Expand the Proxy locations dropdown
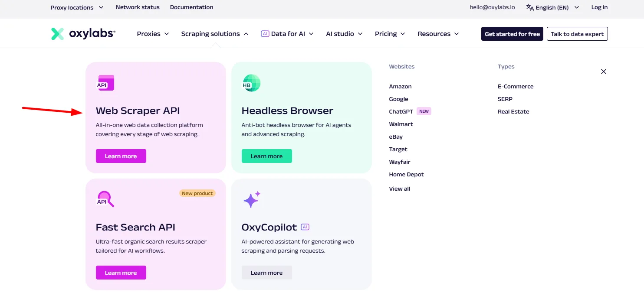 click(x=77, y=7)
